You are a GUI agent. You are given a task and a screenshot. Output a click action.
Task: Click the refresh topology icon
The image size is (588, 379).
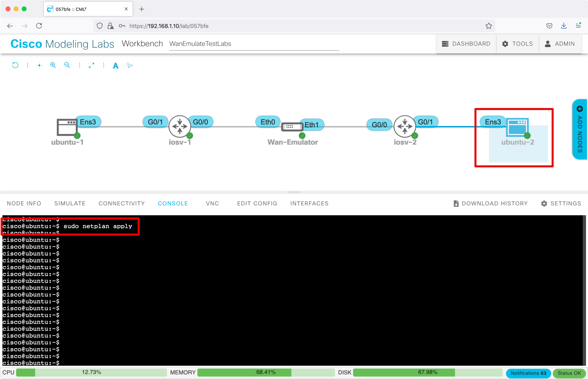(x=15, y=65)
